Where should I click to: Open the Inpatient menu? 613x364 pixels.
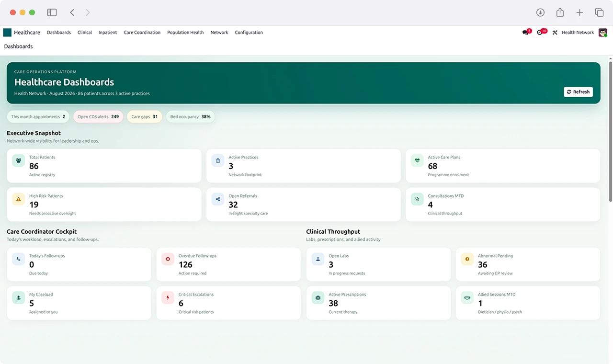tap(108, 33)
